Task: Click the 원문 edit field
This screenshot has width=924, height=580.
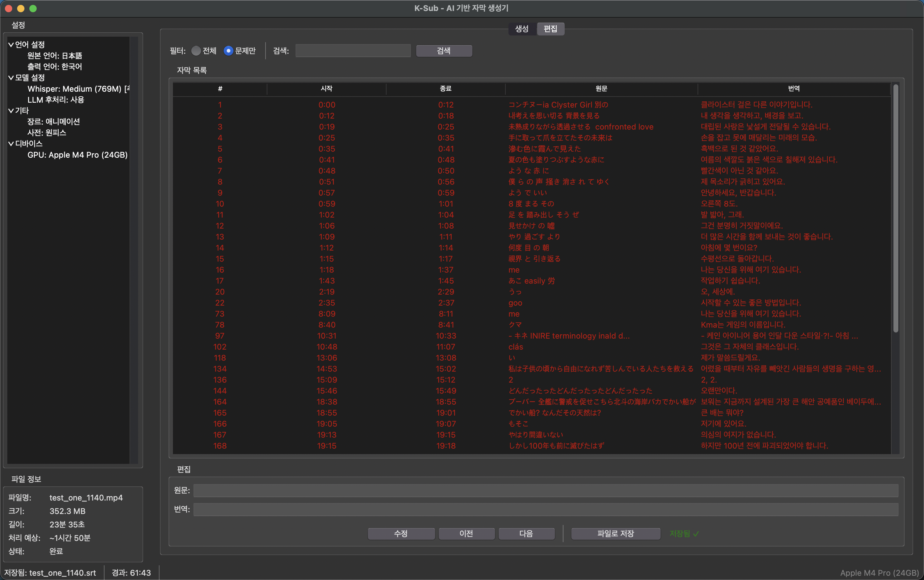Action: point(545,490)
